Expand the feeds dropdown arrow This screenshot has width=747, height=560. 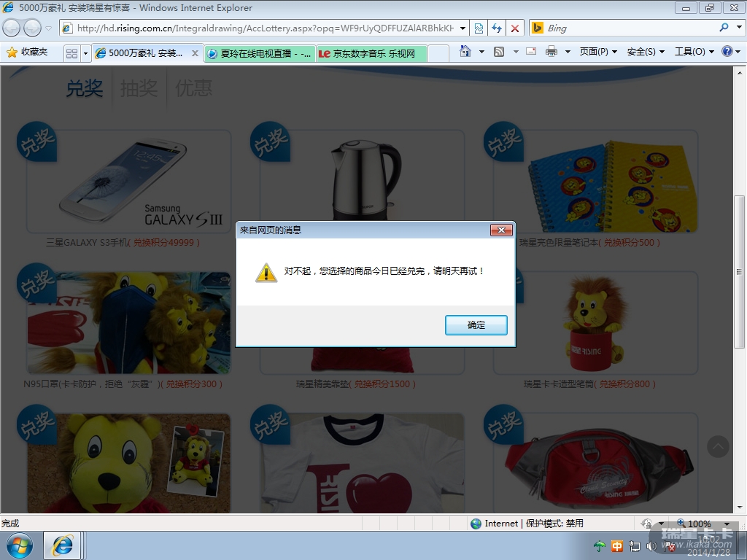[516, 52]
